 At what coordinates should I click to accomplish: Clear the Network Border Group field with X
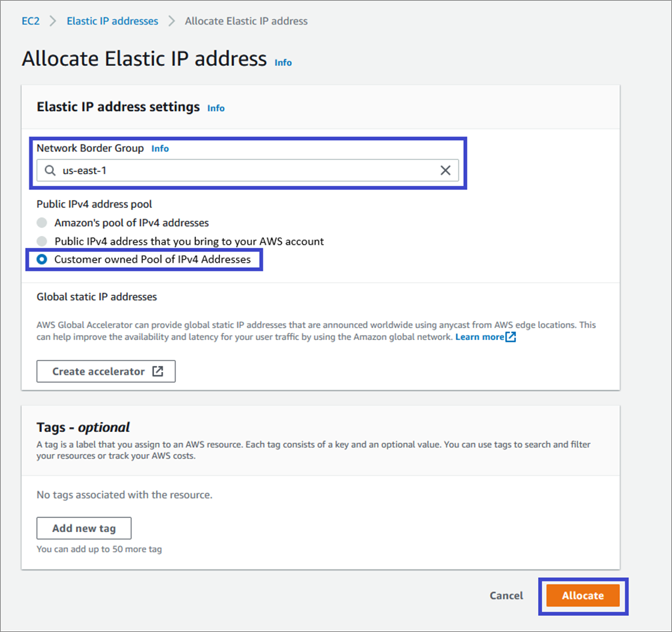[445, 171]
